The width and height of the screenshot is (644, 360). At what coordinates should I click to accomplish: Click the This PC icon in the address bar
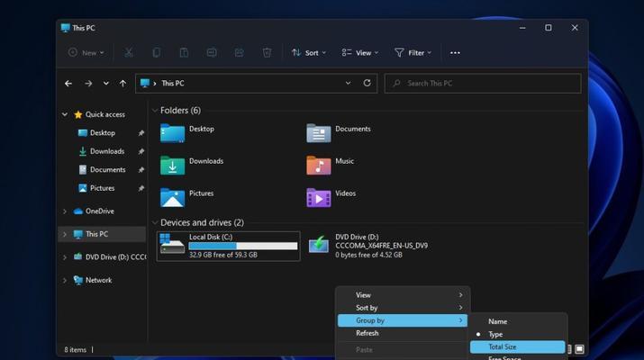145,83
